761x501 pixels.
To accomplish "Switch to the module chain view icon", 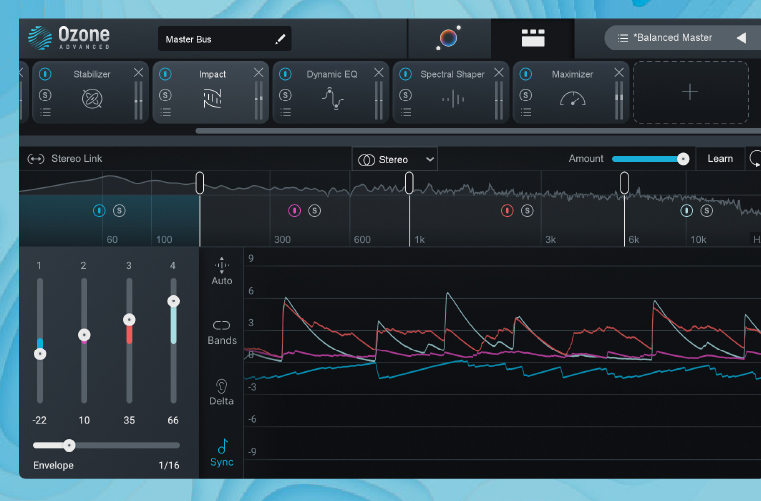I will 533,38.
